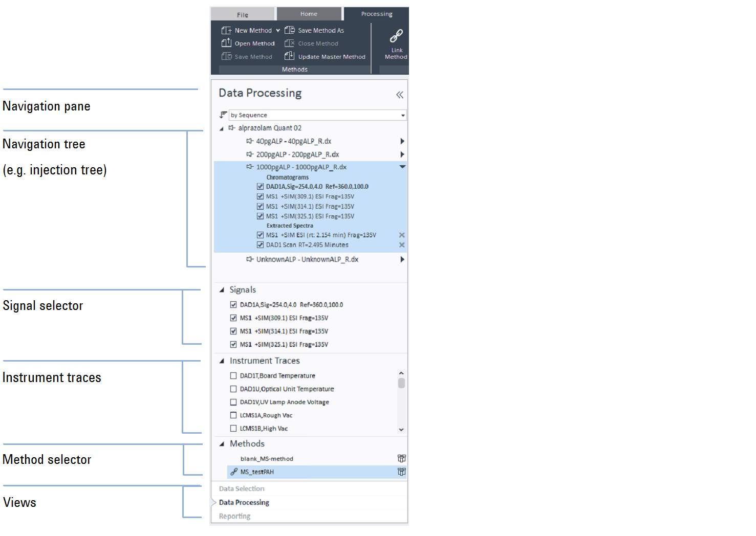Click the Save Method As button label
Image resolution: width=756 pixels, height=536 pixels.
[x=321, y=31]
